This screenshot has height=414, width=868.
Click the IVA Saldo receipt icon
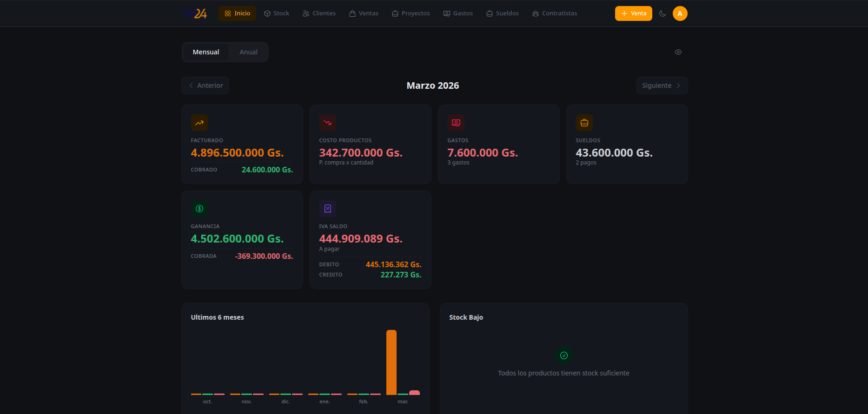click(x=328, y=209)
